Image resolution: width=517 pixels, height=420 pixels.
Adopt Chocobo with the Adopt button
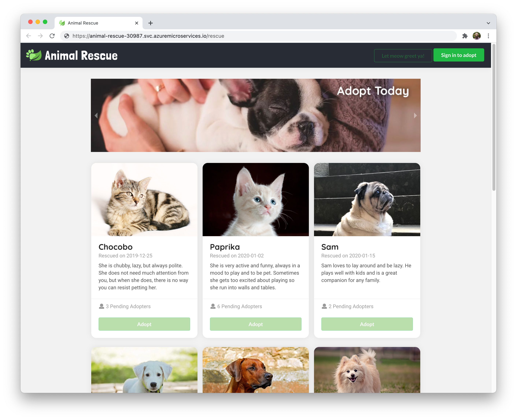pos(144,324)
